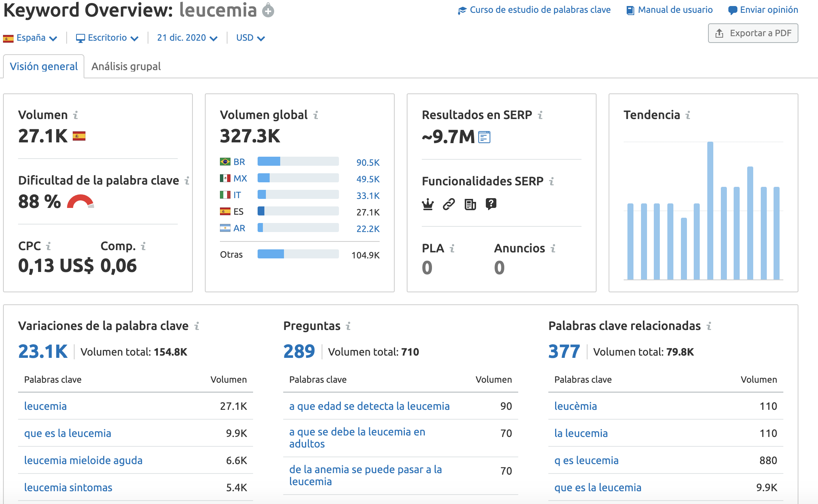
Task: Open the 'leucemia mieloide aguda' keyword
Action: [83, 460]
